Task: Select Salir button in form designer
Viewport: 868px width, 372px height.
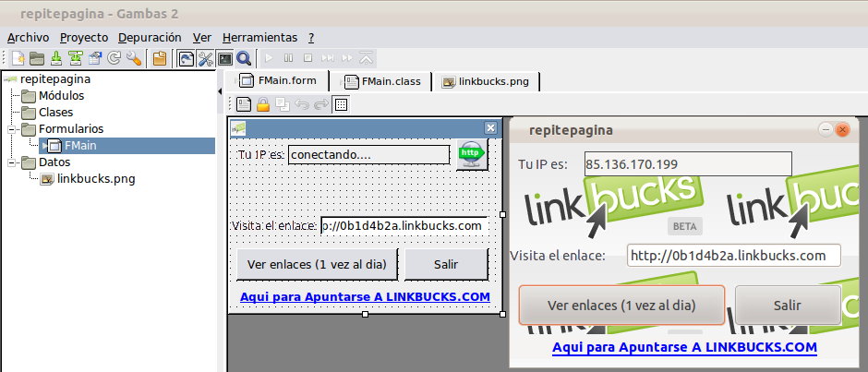Action: (x=446, y=265)
